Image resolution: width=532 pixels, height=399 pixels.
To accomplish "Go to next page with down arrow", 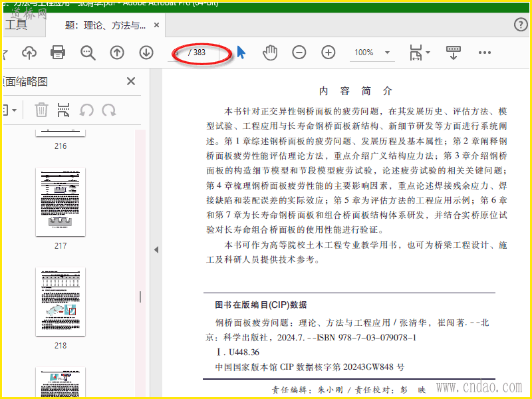I will [x=146, y=53].
